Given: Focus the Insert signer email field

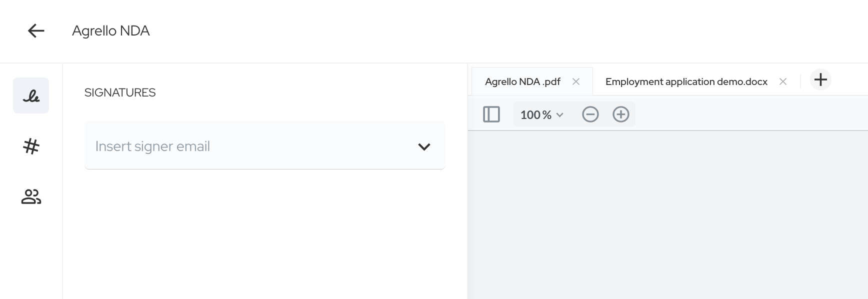Looking at the screenshot, I should [264, 145].
